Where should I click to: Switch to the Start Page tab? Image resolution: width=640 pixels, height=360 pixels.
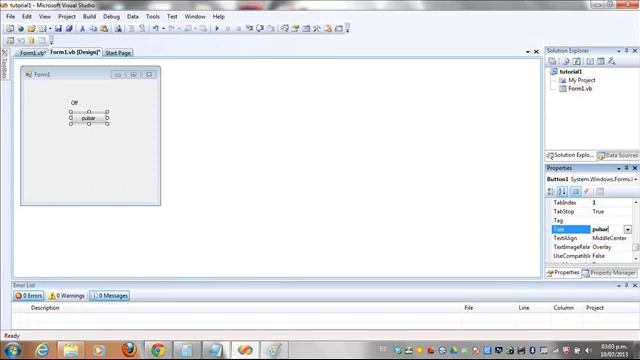[x=118, y=53]
